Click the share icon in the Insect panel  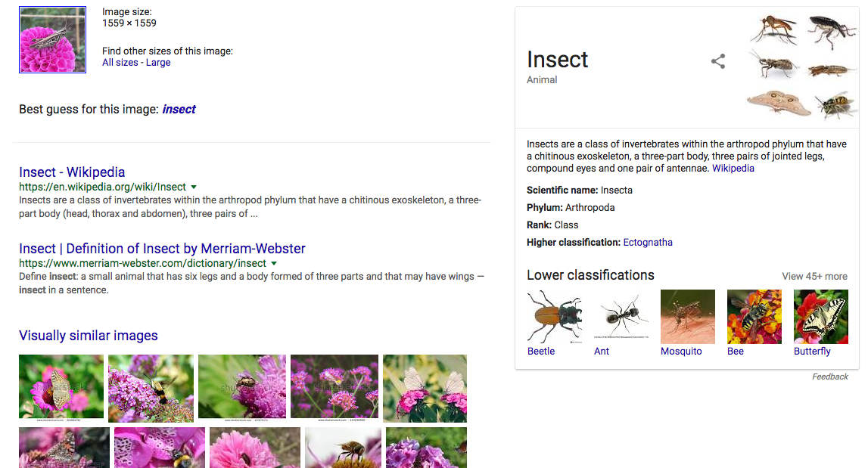(x=718, y=60)
